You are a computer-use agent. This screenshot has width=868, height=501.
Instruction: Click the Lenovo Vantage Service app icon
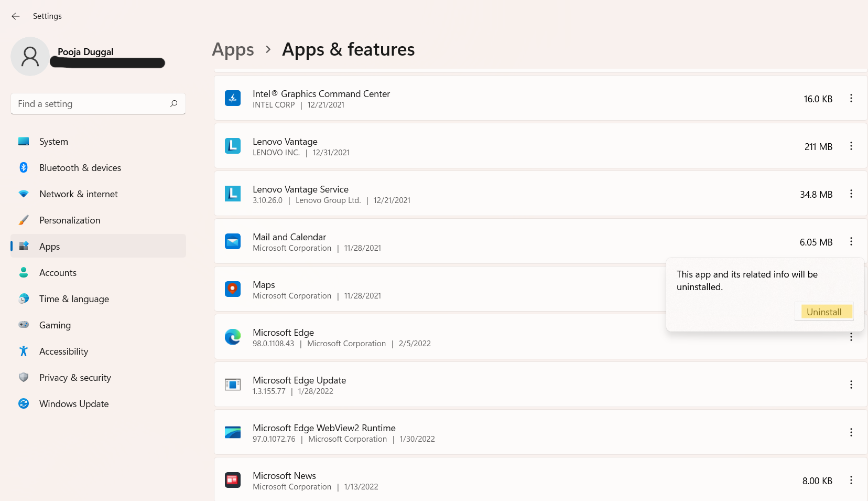[233, 194]
